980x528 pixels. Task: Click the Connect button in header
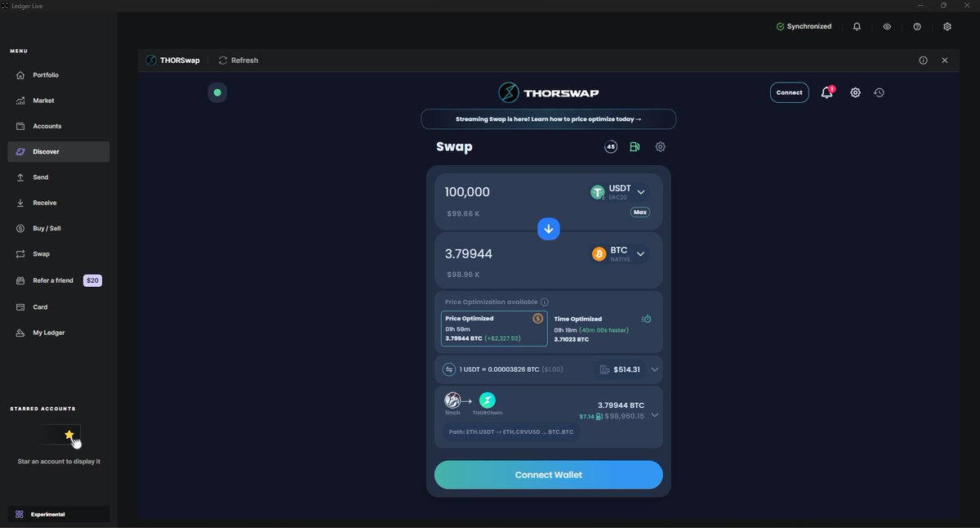[789, 92]
